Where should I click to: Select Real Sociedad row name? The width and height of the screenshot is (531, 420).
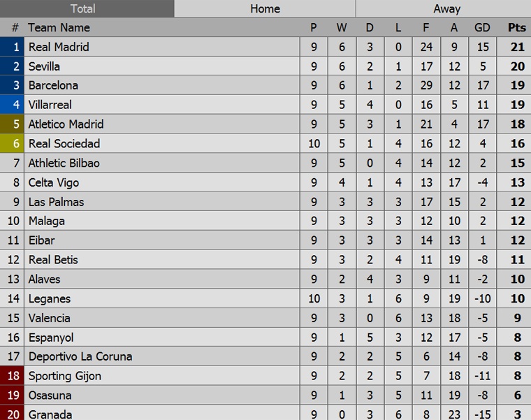tap(64, 143)
